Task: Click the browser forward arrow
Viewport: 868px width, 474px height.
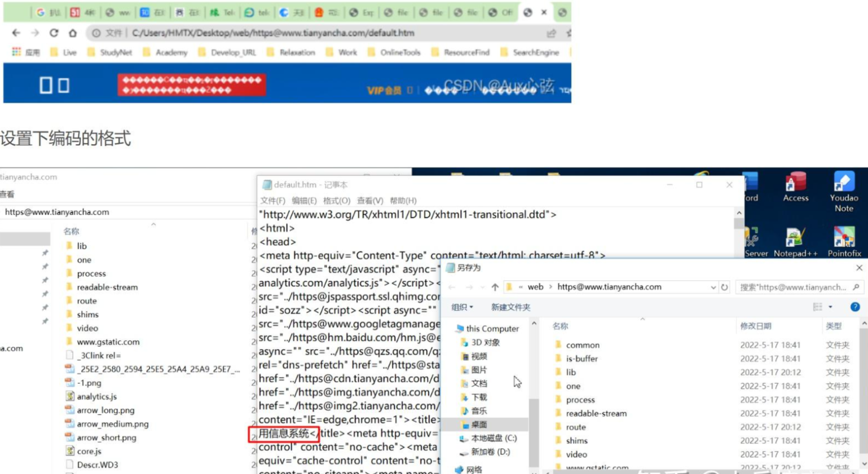Action: tap(35, 33)
